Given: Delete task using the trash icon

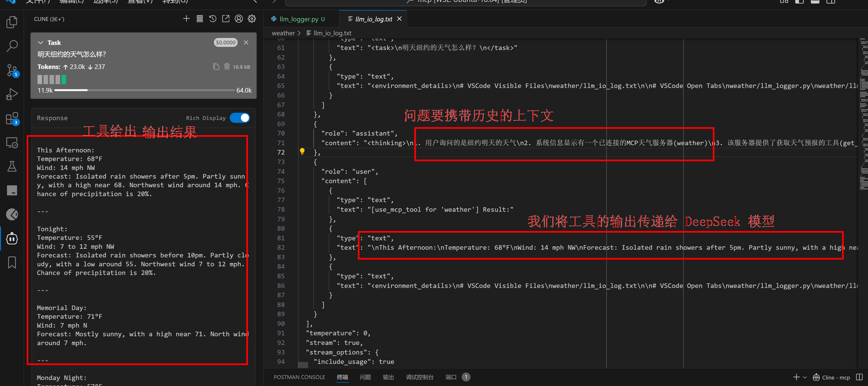Looking at the screenshot, I should 227,66.
